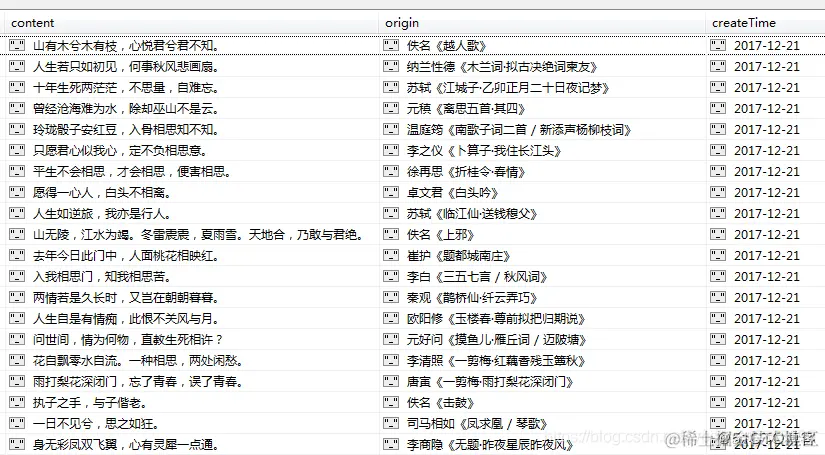Select the text 问世间，情为何物，直教生死相许？
The height and width of the screenshot is (455, 825).
point(128,340)
